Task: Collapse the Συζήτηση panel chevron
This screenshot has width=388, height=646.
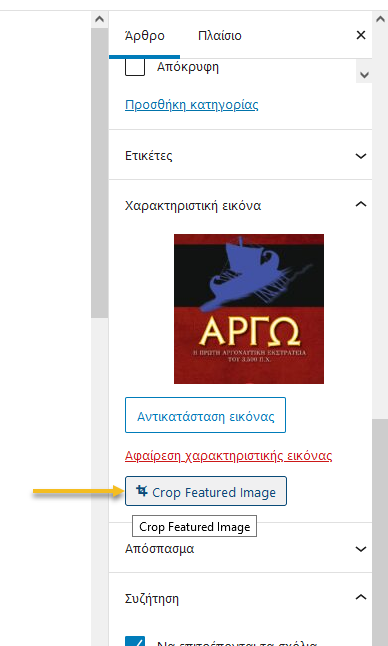Action: [x=361, y=597]
